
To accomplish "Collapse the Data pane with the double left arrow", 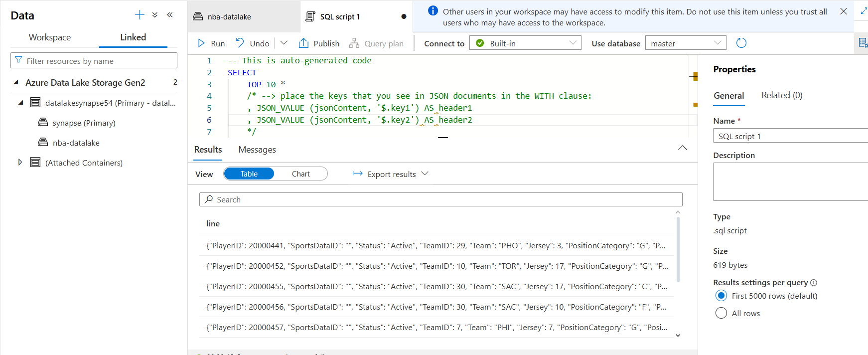I will 170,15.
